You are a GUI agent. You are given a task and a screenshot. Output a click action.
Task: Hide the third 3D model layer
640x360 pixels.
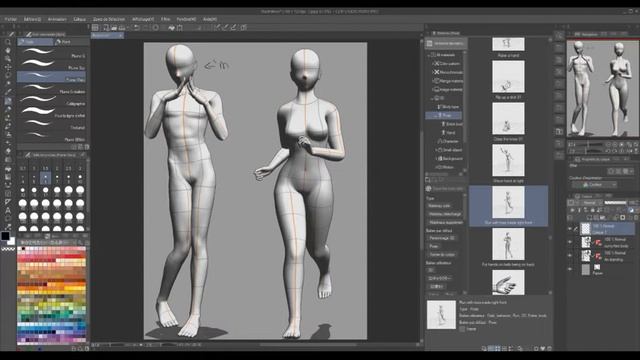click(570, 256)
